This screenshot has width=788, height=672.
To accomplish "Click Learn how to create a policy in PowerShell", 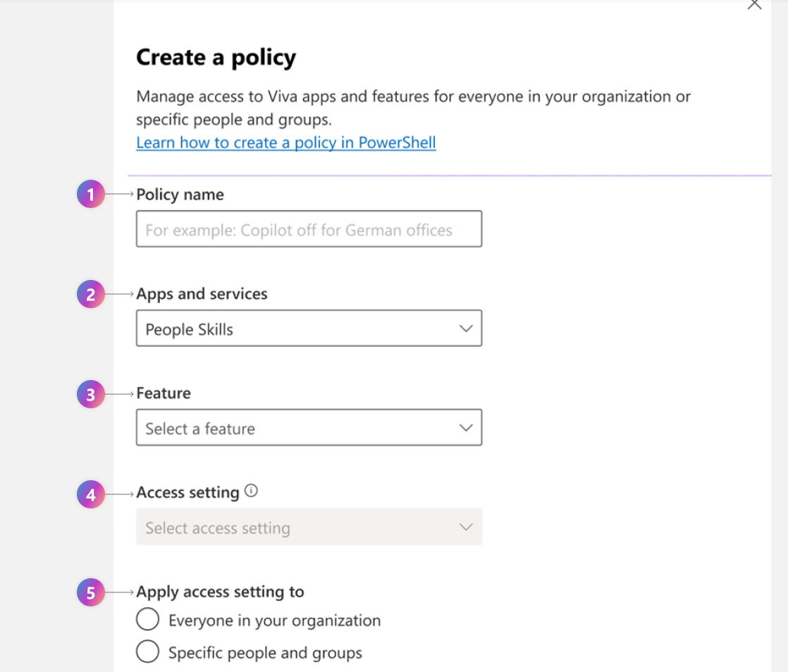I will click(x=285, y=142).
